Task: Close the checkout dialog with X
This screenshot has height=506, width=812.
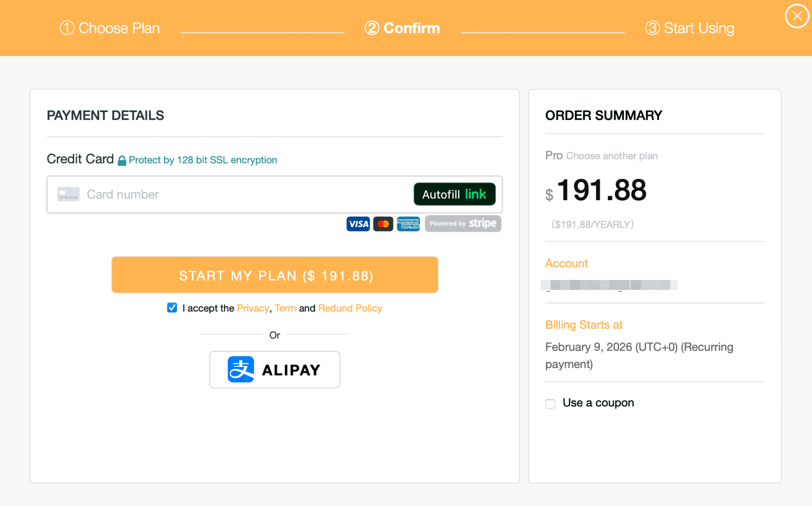Action: (797, 16)
